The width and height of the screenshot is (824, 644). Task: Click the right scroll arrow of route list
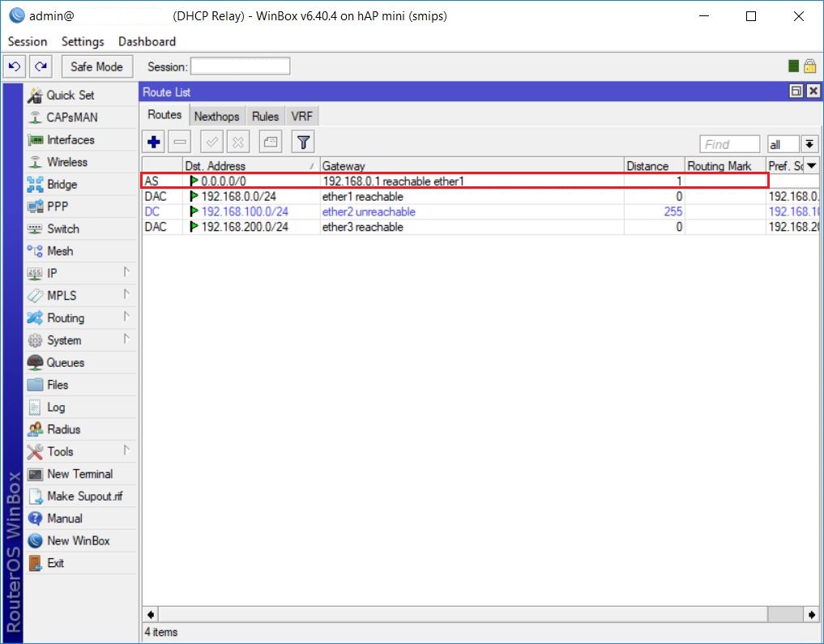[x=812, y=614]
